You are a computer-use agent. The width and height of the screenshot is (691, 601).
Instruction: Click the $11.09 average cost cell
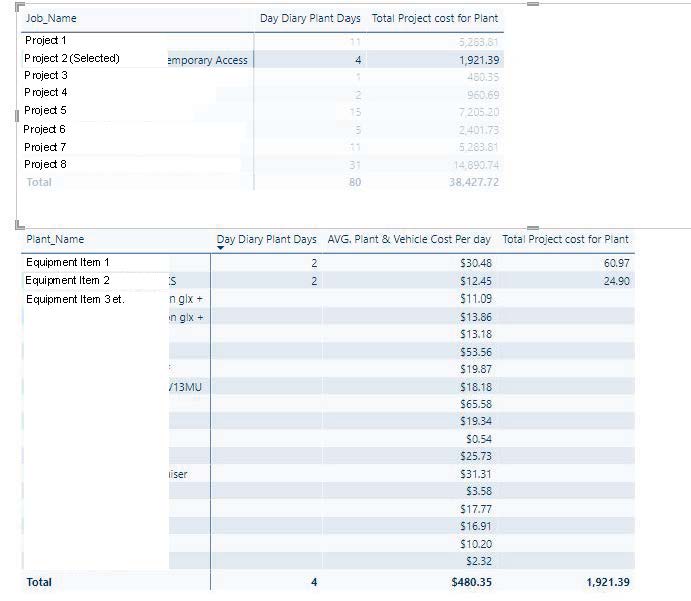476,299
